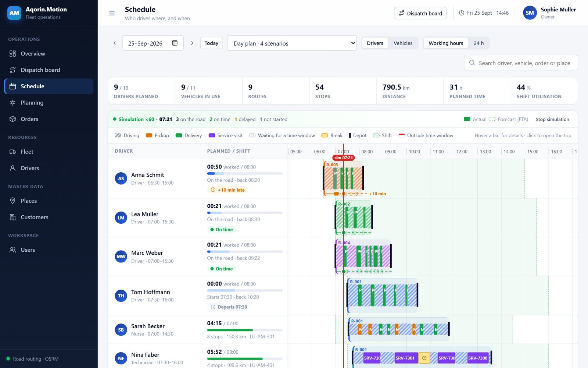Open Fleet resources page
Image resolution: width=588 pixels, height=368 pixels.
(49, 152)
